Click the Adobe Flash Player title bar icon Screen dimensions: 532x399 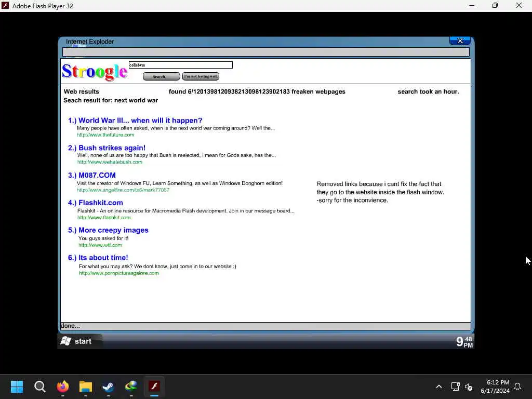tap(5, 6)
